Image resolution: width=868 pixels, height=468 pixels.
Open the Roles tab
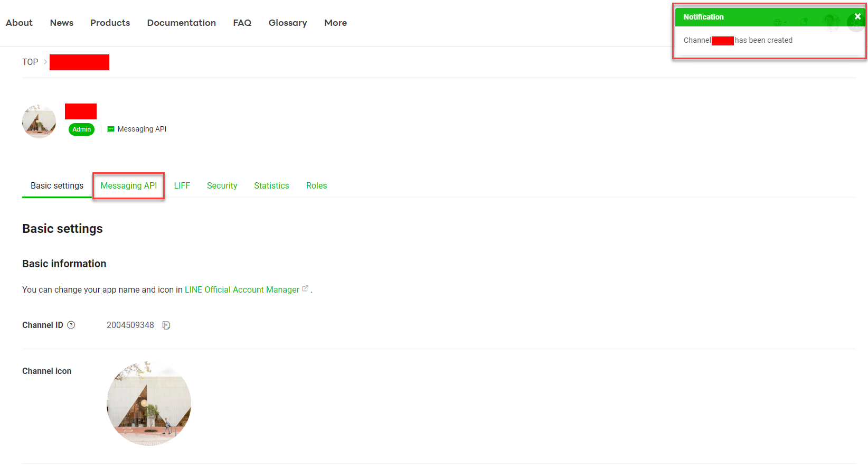pos(316,186)
